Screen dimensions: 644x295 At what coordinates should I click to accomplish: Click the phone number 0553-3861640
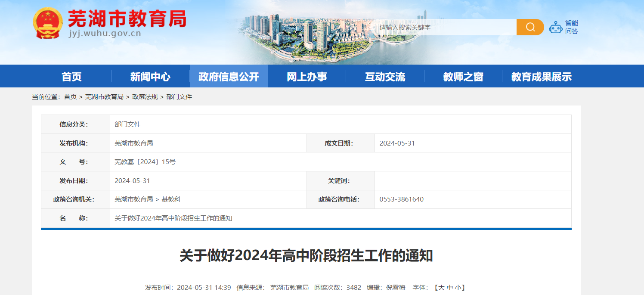401,199
